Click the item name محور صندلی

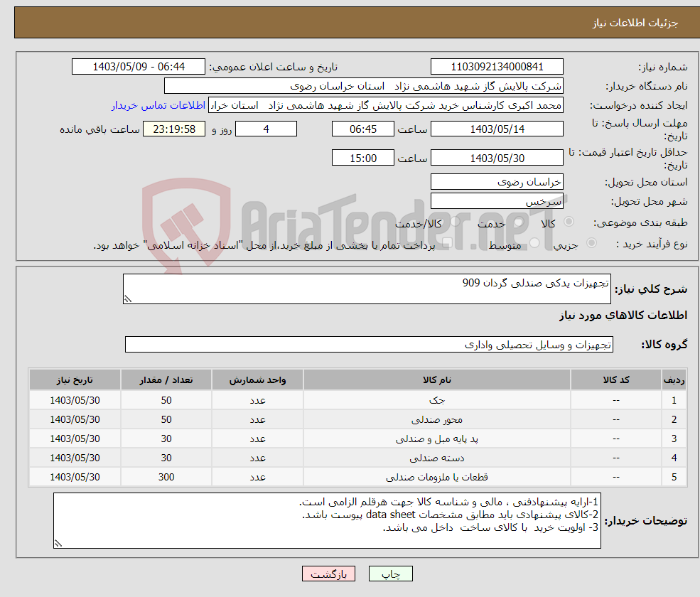[436, 420]
